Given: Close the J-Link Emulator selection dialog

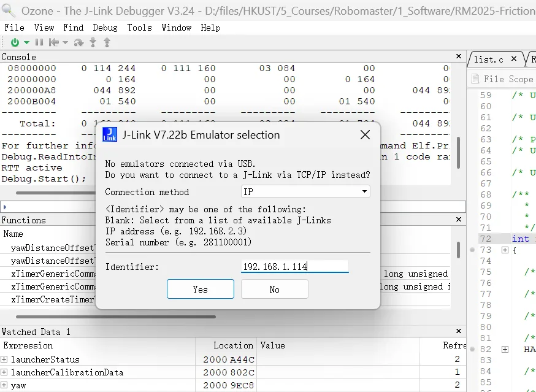Looking at the screenshot, I should [365, 135].
